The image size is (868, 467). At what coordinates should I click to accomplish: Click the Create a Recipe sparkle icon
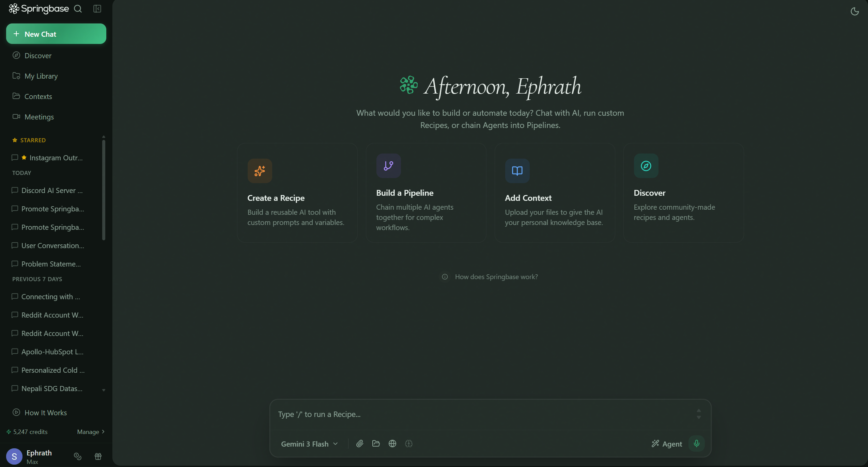click(260, 171)
